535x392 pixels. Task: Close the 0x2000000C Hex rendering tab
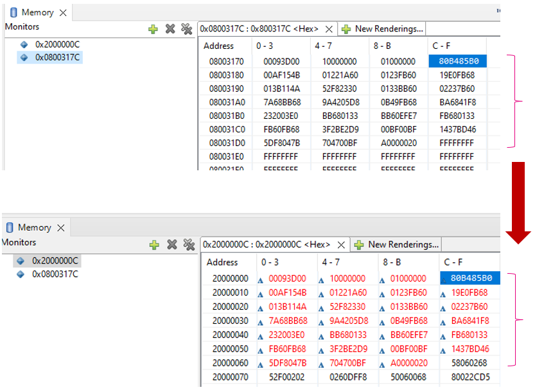pyautogui.click(x=341, y=245)
